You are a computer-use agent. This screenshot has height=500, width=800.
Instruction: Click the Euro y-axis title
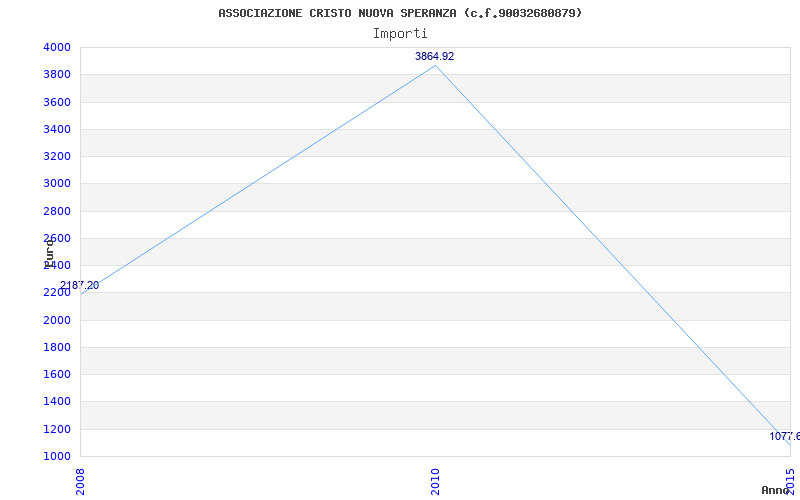pyautogui.click(x=49, y=254)
